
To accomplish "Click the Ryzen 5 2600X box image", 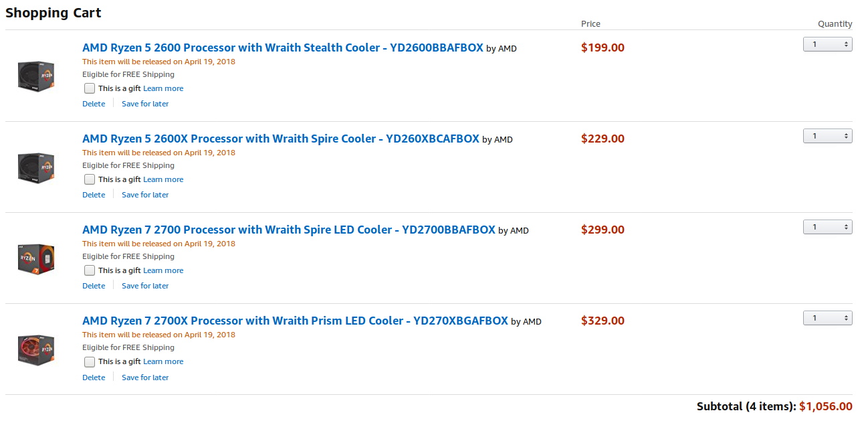I will click(36, 167).
